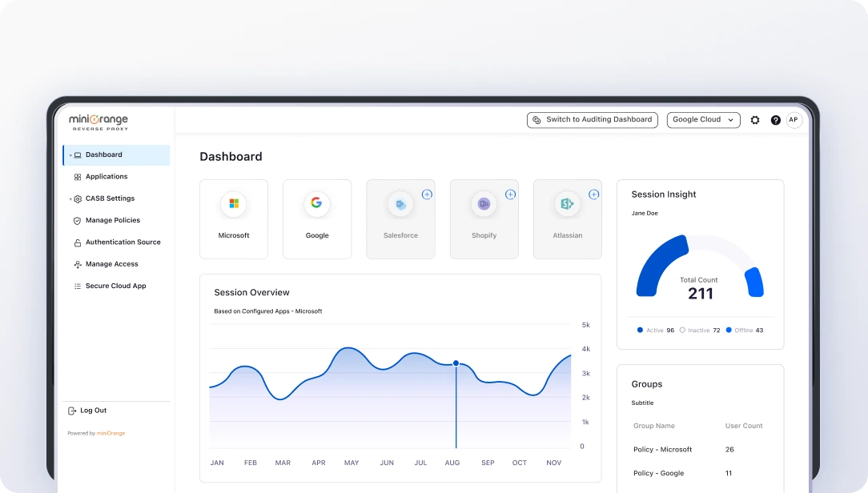Click Switch to Auditing Dashboard
Screen dimensions: 868x493
593,119
